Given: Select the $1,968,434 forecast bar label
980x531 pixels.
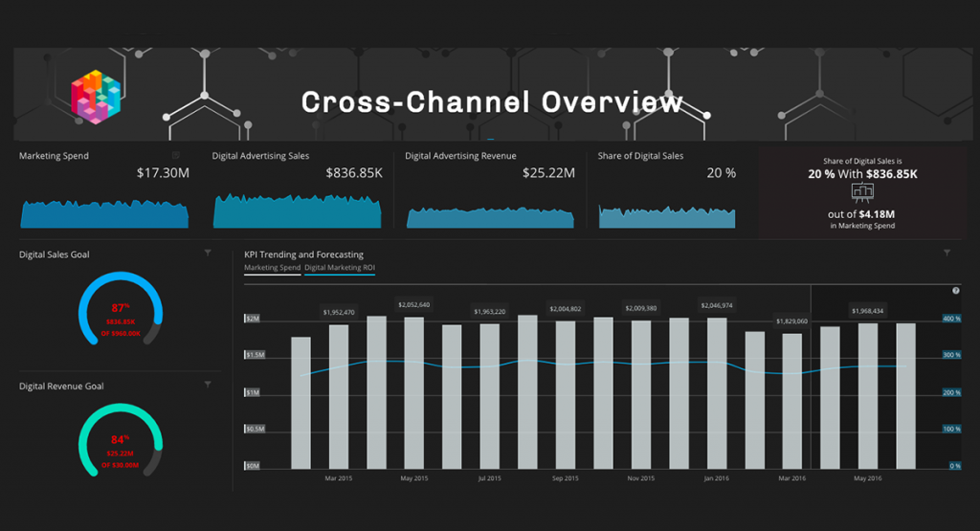Looking at the screenshot, I should pyautogui.click(x=867, y=311).
